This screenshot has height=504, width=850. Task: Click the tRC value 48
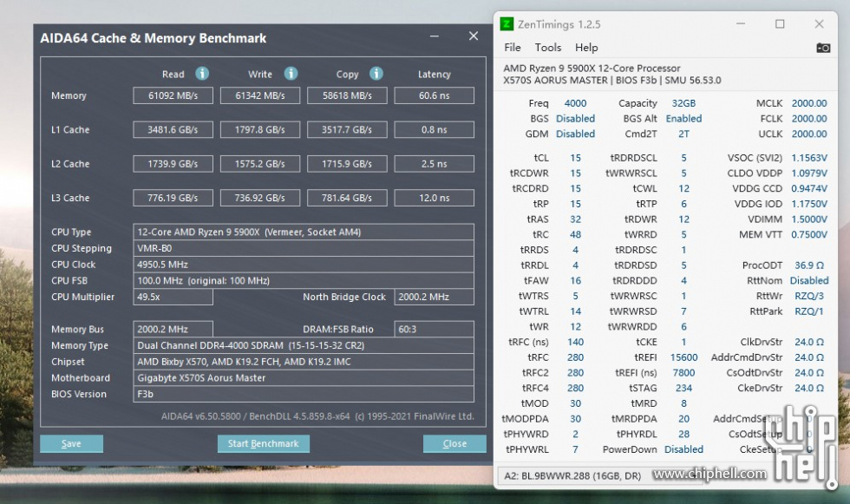click(575, 235)
